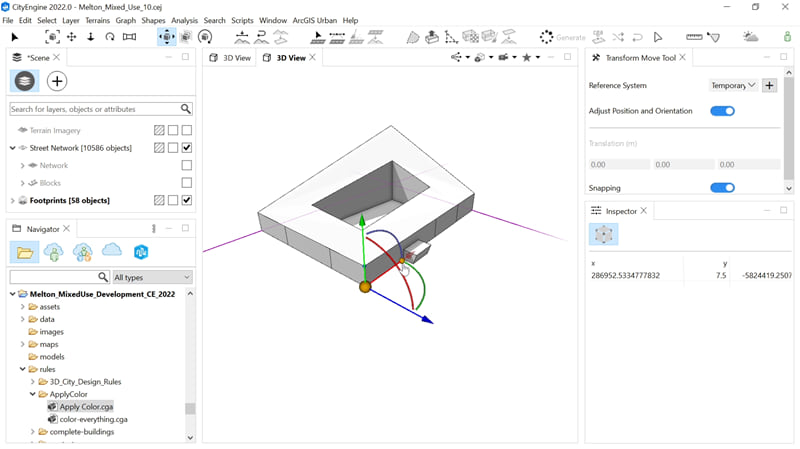Click the Frame Selection toolbar icon

(x=52, y=37)
